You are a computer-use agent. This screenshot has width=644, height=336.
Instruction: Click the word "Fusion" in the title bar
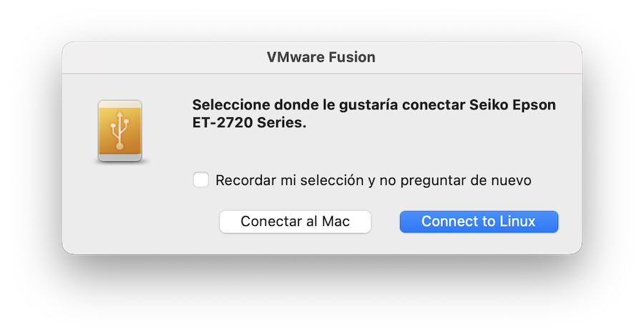point(351,57)
